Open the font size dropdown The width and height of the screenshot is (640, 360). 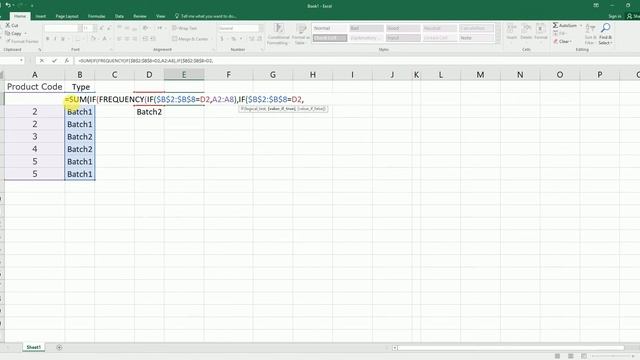click(x=94, y=28)
